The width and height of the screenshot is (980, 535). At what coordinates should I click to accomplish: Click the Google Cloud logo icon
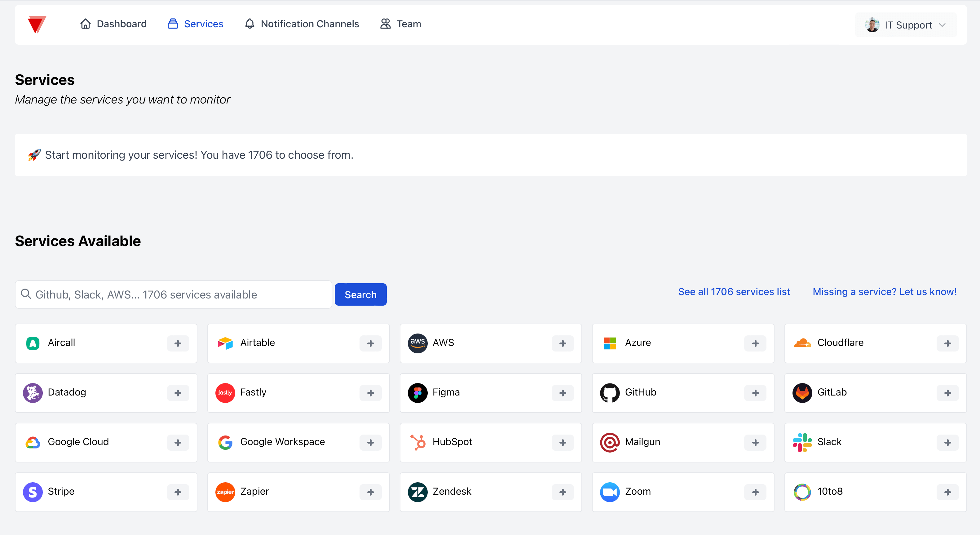tap(33, 443)
